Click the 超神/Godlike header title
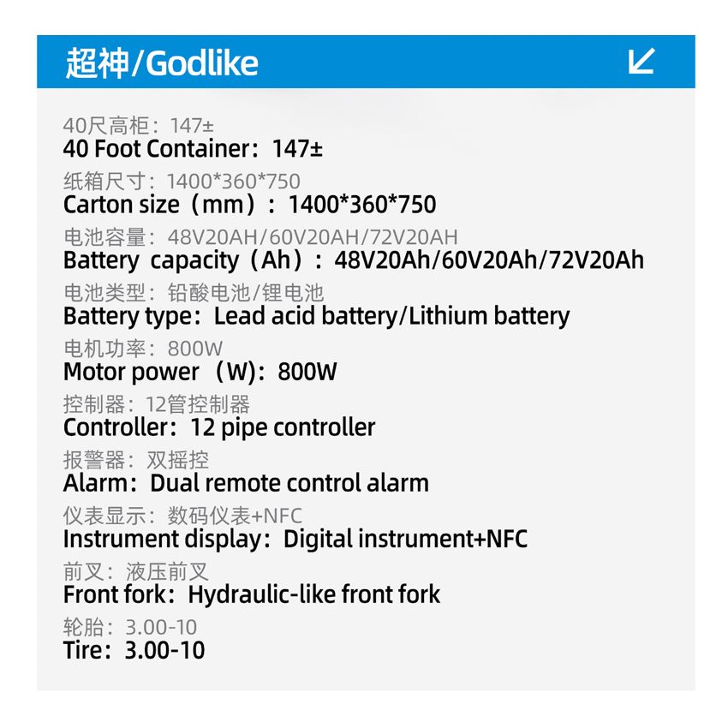 pyautogui.click(x=162, y=63)
